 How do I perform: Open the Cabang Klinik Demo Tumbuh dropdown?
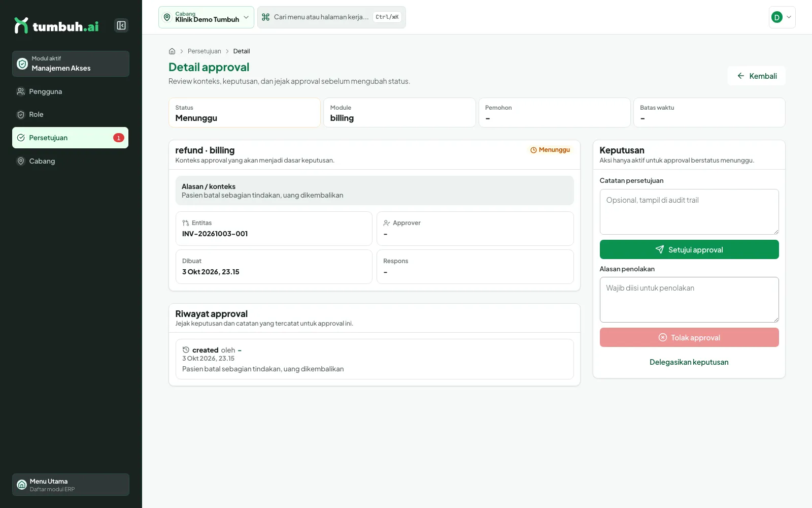[206, 17]
